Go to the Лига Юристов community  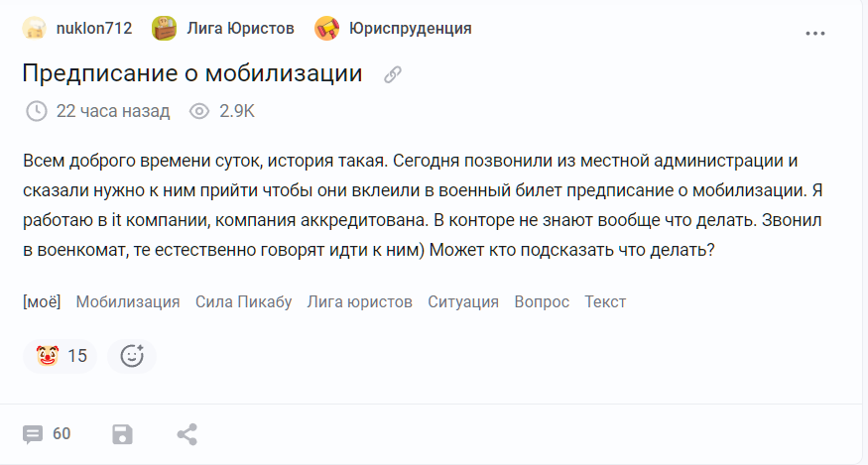[x=240, y=29]
